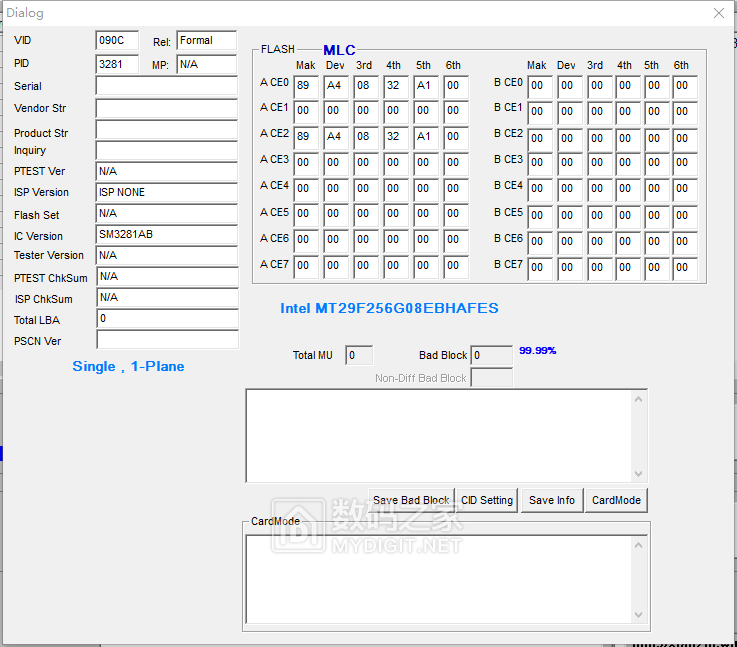
Task: Open CardMode via its button
Action: pyautogui.click(x=615, y=500)
